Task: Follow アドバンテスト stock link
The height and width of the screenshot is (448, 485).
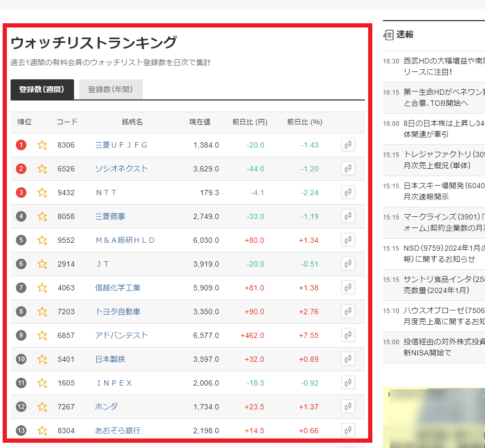Action: [121, 335]
